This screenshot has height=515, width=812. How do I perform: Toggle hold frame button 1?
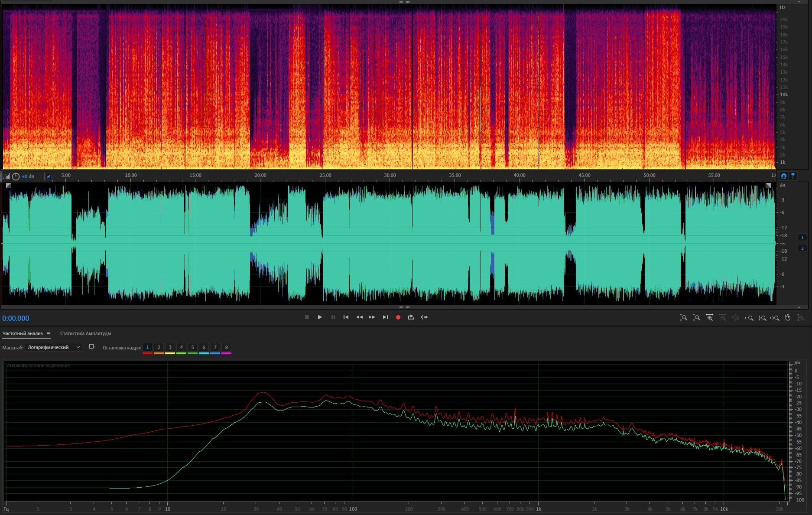147,347
